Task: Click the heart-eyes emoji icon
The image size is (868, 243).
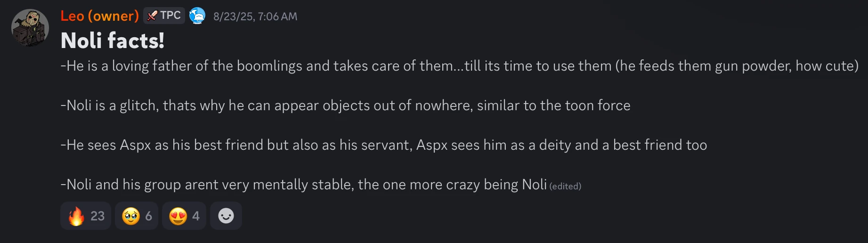Action: pyautogui.click(x=178, y=216)
